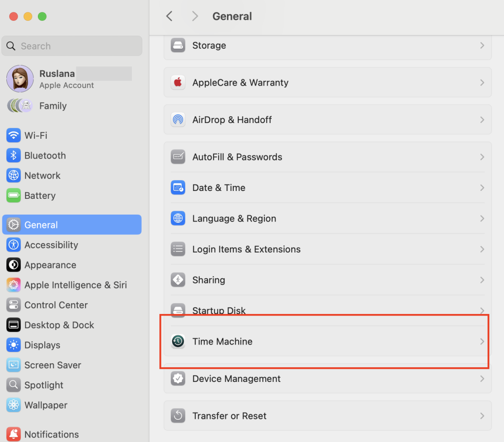Select the Bluetooth icon in sidebar
Image resolution: width=504 pixels, height=442 pixels.
point(13,156)
